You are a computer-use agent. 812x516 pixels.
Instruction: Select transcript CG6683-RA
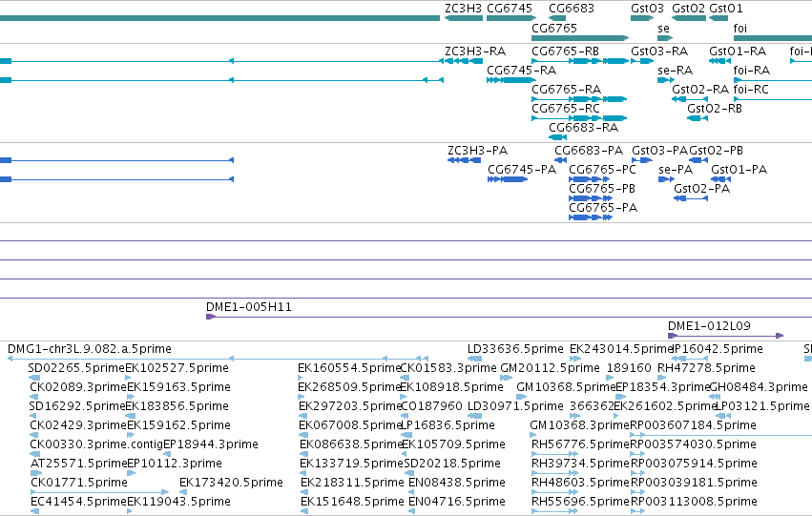click(x=558, y=137)
